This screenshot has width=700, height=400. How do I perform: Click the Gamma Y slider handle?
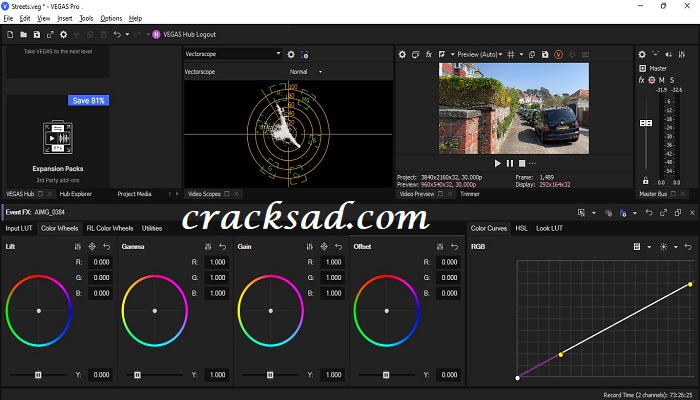tap(138, 375)
